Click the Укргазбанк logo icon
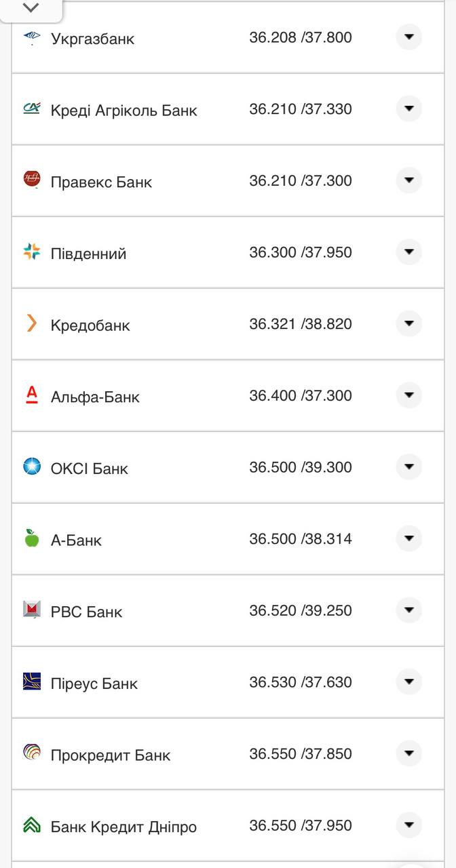 (x=32, y=38)
